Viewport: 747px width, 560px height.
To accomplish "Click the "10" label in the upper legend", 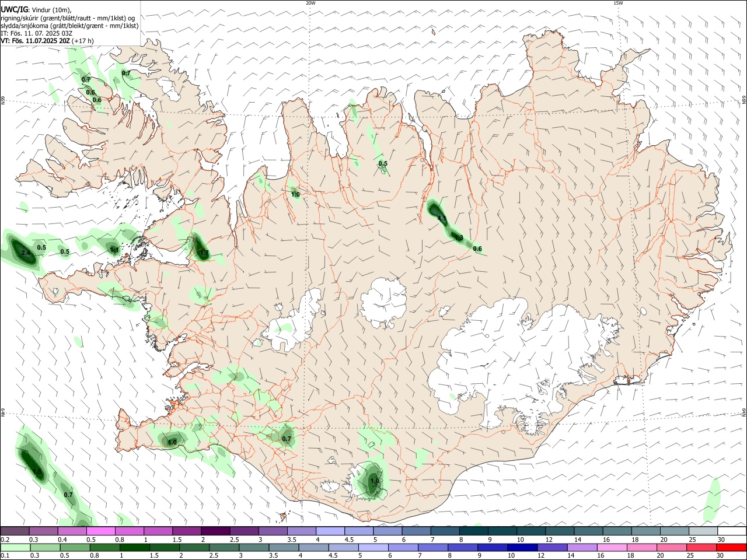I will coord(521,540).
